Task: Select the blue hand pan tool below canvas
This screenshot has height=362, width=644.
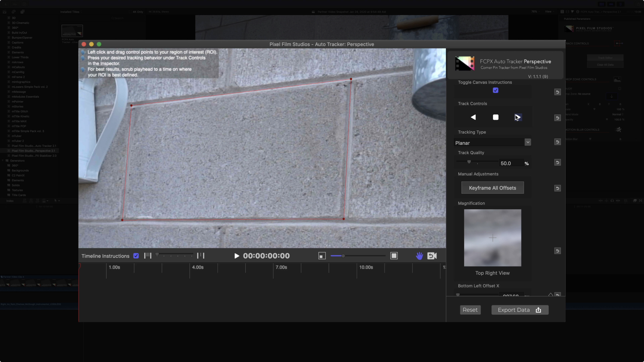Action: pos(419,255)
